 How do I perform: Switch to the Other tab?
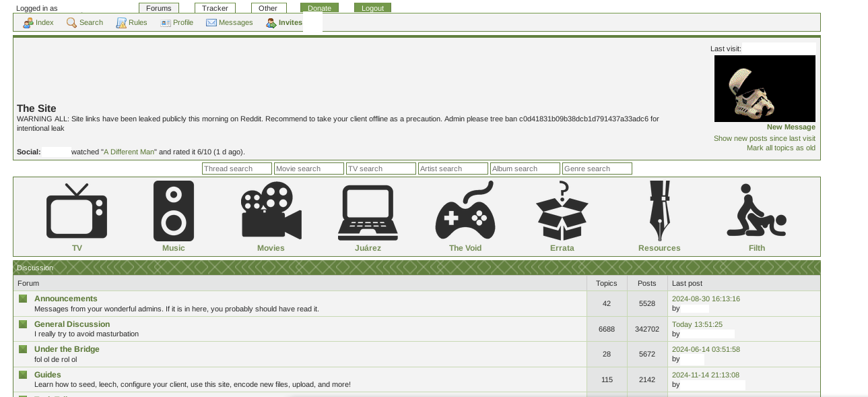click(x=269, y=8)
